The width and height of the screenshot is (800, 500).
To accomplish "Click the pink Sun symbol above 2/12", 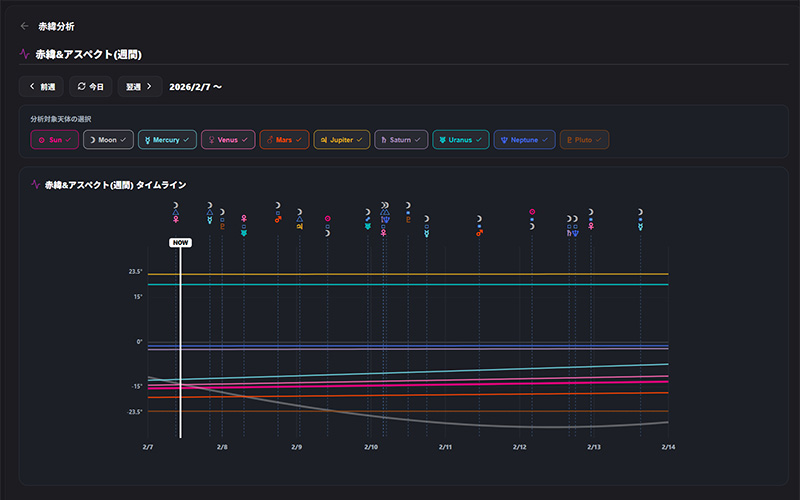I will [532, 211].
